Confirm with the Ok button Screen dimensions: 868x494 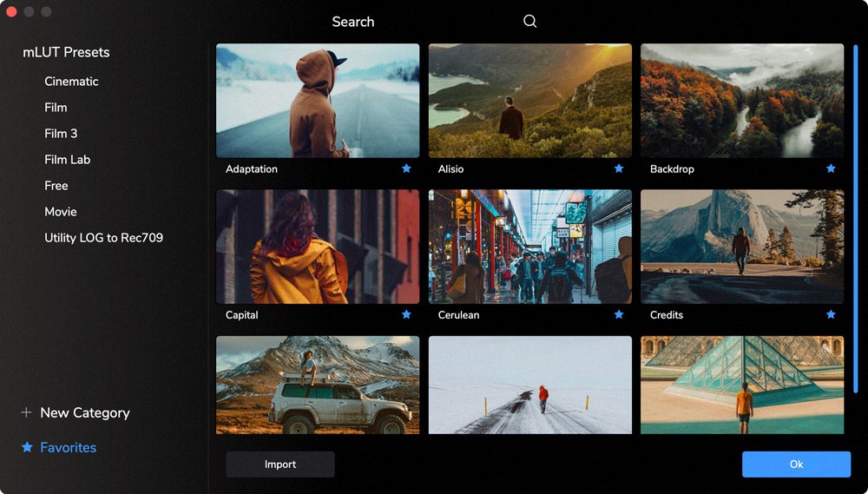point(796,464)
